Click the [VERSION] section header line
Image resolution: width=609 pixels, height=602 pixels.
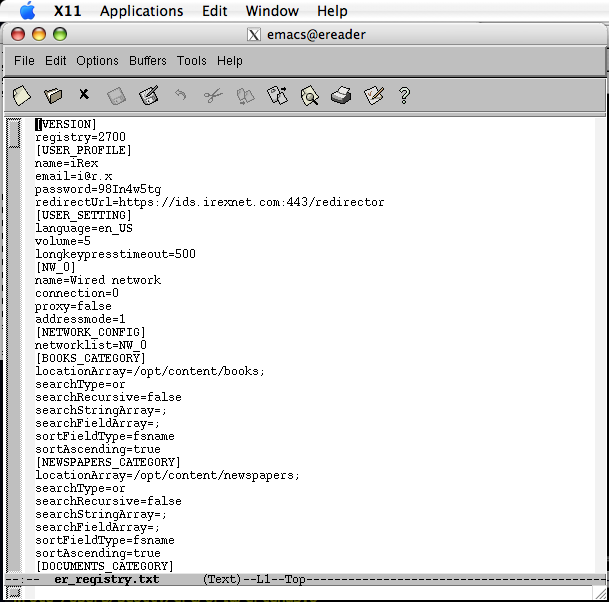[x=66, y=124]
